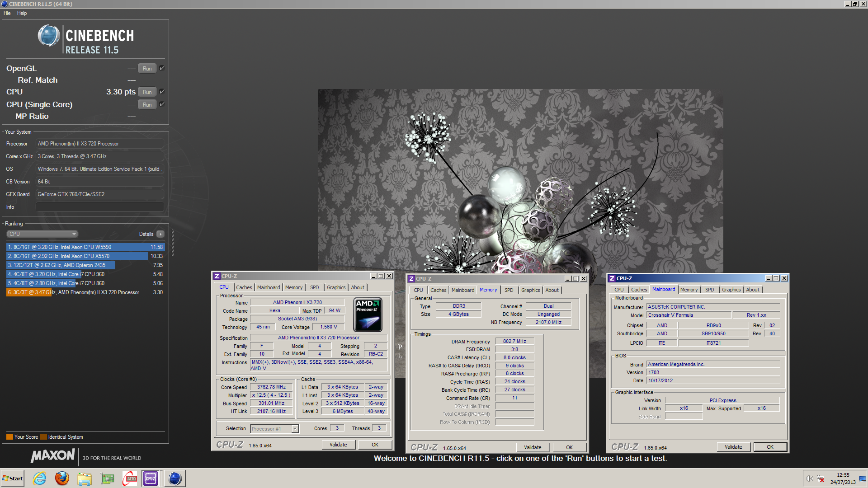Open the File menu

[7, 13]
